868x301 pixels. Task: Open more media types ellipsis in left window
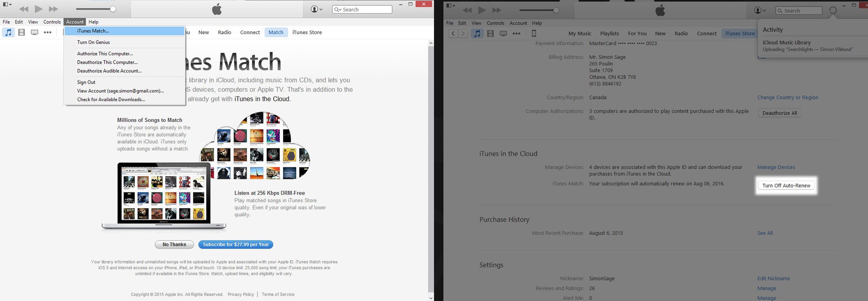click(x=47, y=32)
